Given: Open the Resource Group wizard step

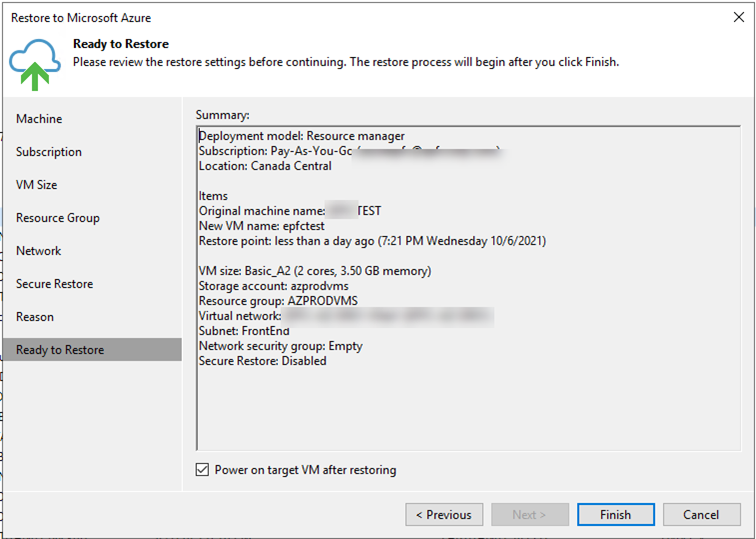Looking at the screenshot, I should (x=58, y=218).
